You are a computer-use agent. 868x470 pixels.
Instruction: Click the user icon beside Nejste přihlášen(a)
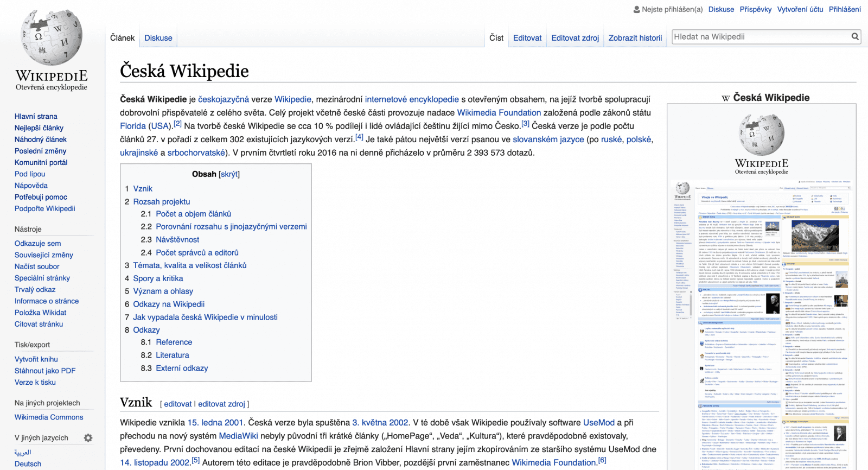click(637, 9)
